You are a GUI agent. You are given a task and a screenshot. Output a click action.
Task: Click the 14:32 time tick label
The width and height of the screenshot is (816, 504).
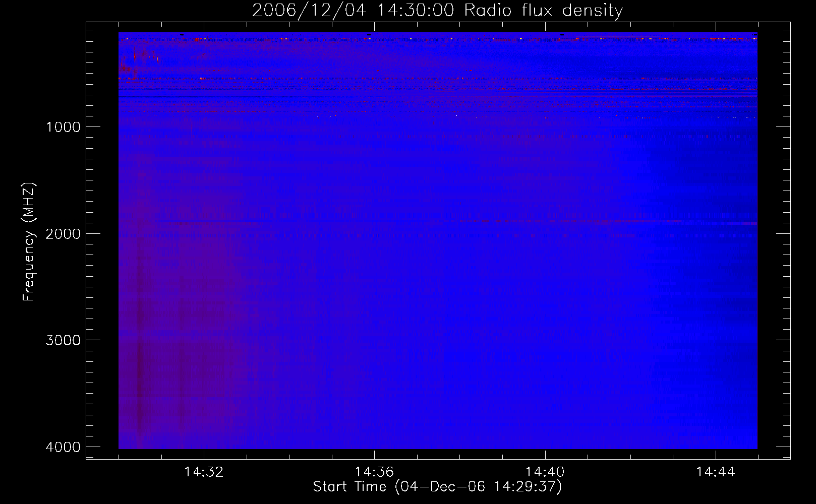[204, 472]
